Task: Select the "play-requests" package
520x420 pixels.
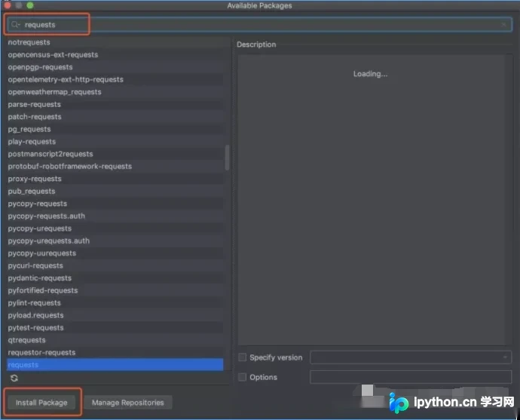Action: pos(115,142)
